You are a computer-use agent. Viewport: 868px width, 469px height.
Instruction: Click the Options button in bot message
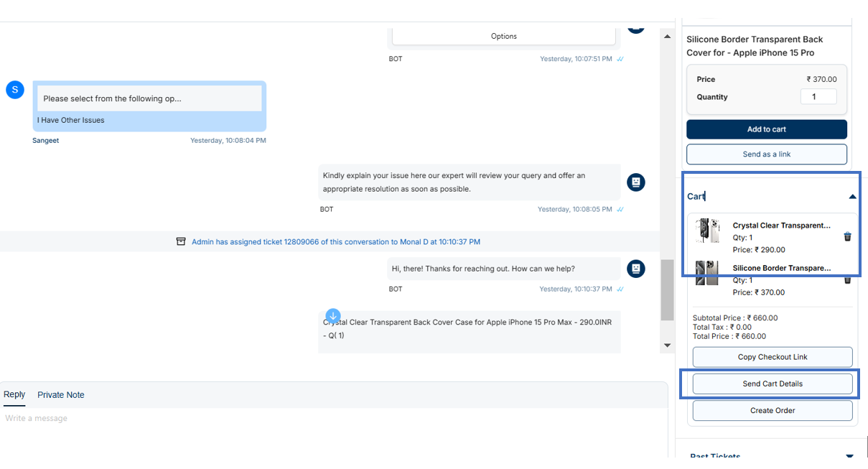click(x=504, y=36)
